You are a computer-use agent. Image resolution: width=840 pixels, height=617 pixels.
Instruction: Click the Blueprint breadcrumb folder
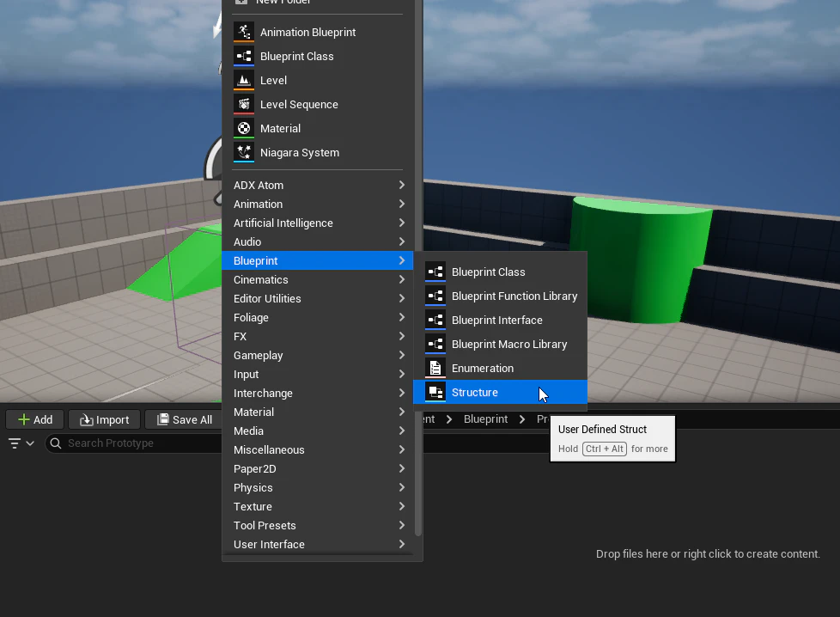[x=485, y=419]
